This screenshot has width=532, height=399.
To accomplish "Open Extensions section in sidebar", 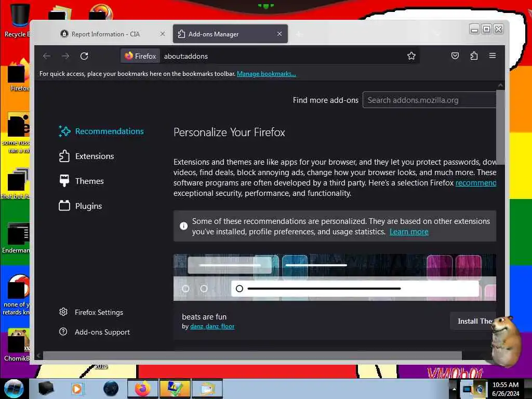I will click(x=86, y=156).
